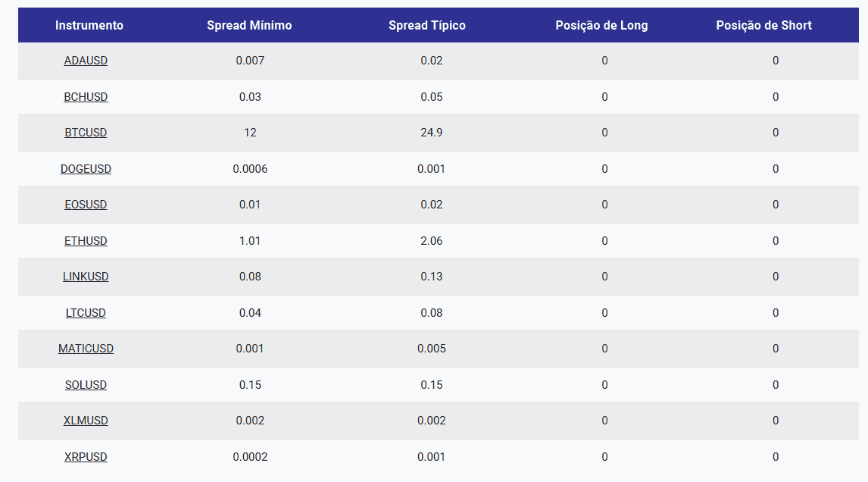The image size is (868, 482).
Task: Open the BTCUSD instrument page
Action: pos(86,133)
